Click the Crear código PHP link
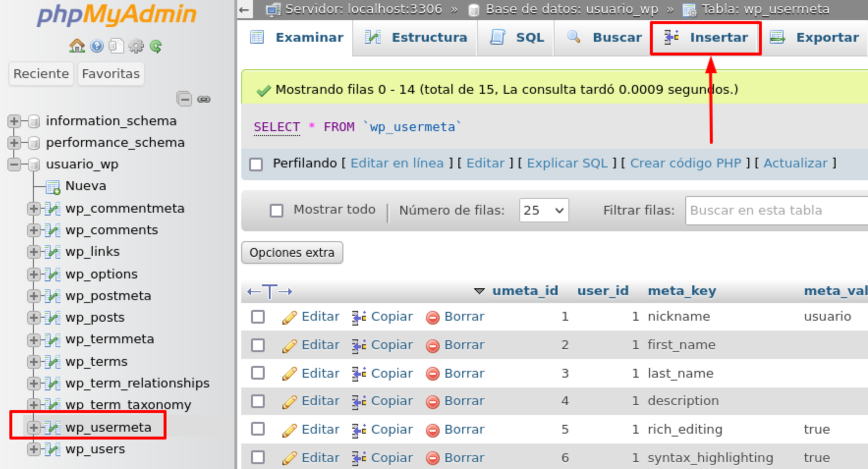 coord(685,163)
